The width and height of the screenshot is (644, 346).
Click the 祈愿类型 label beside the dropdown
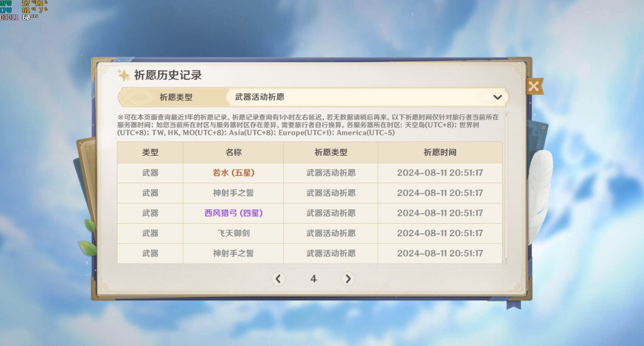(x=176, y=97)
